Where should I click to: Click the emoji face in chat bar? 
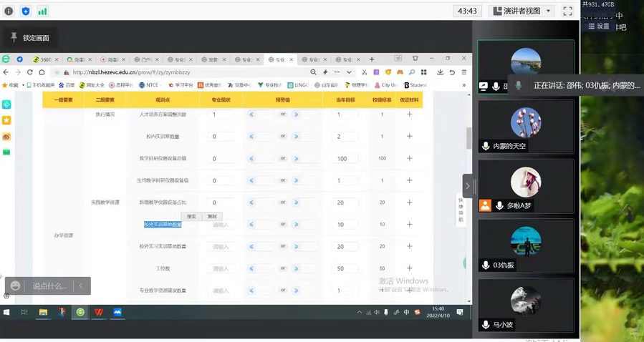[15, 285]
